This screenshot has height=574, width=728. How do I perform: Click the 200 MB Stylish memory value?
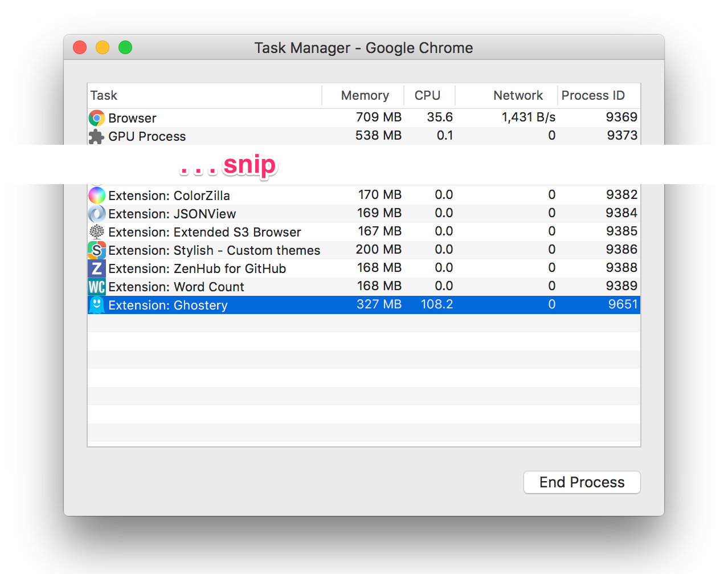pyautogui.click(x=379, y=250)
